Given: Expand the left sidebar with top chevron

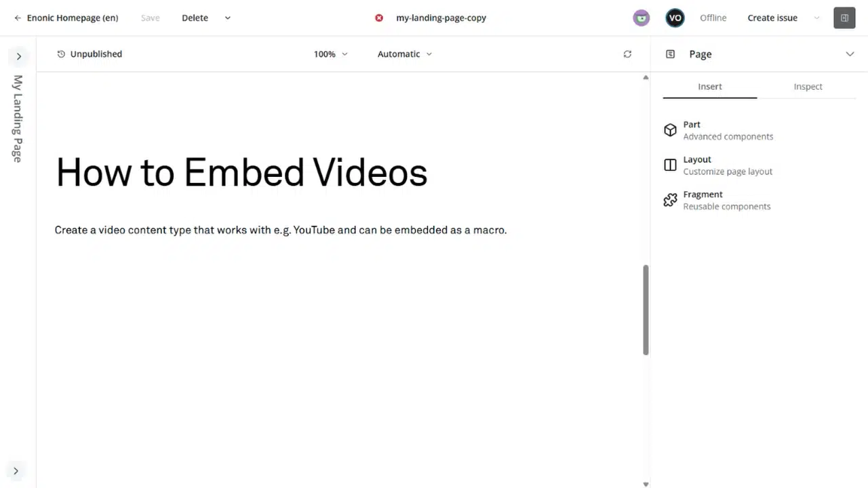Looking at the screenshot, I should pyautogui.click(x=18, y=56).
